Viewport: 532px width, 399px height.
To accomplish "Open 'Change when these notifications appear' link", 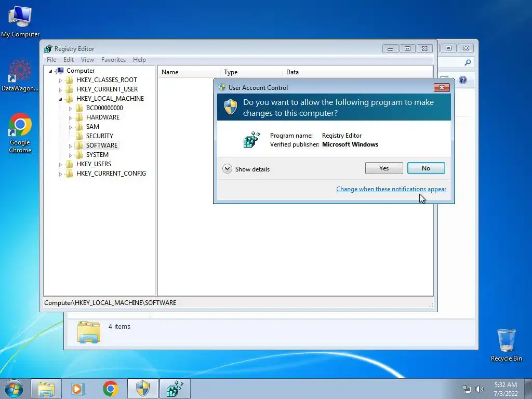I will tap(391, 189).
